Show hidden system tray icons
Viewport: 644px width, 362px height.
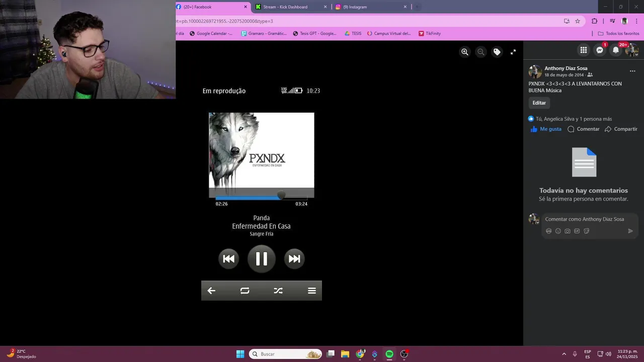(x=563, y=354)
